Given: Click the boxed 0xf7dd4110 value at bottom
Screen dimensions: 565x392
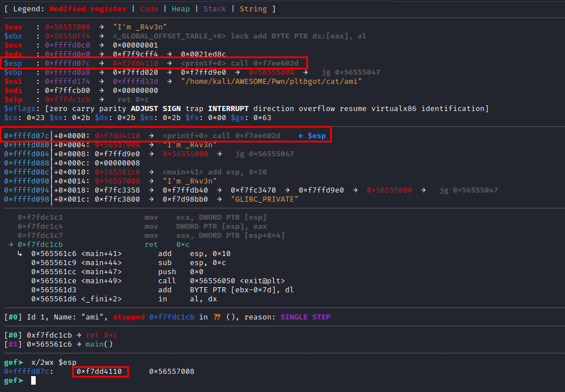Looking at the screenshot, I should [x=100, y=372].
